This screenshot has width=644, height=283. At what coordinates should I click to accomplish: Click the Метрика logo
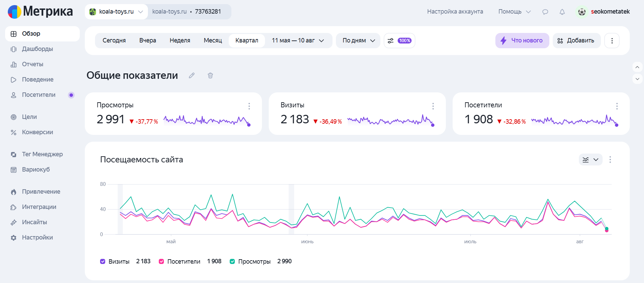[x=40, y=12]
